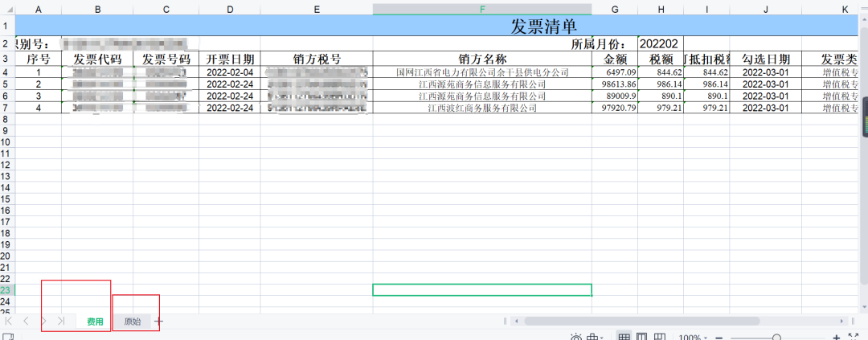Click the 发票代码 header cell
The image size is (868, 340).
pos(97,59)
